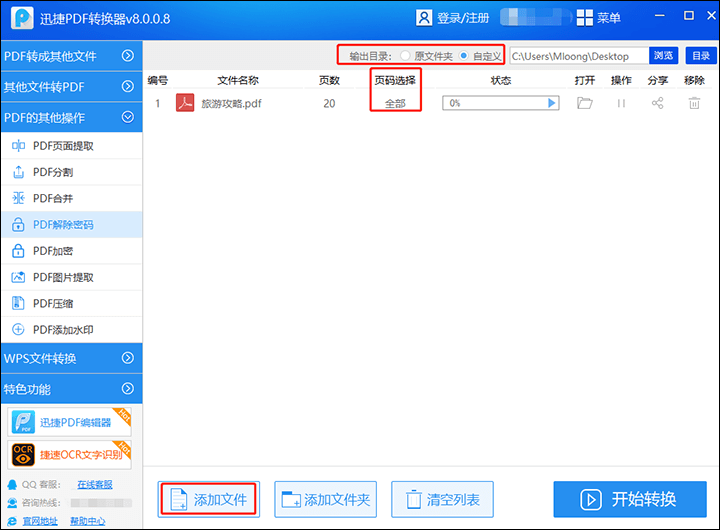The width and height of the screenshot is (720, 530).
Task: Open 帮助中心 link
Action: [87, 521]
